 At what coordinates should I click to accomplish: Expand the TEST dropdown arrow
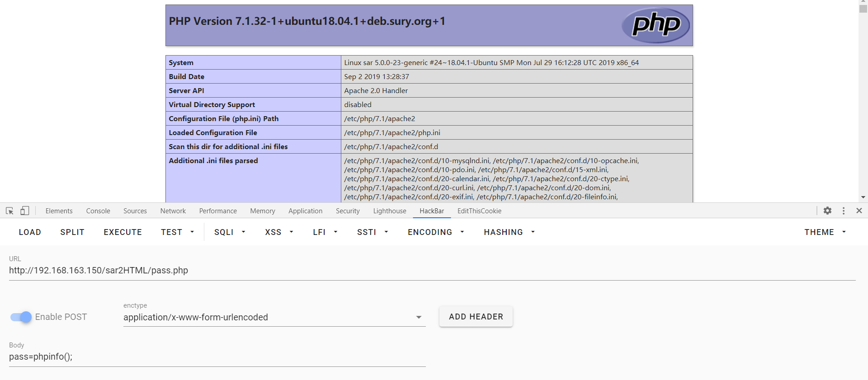pos(192,232)
